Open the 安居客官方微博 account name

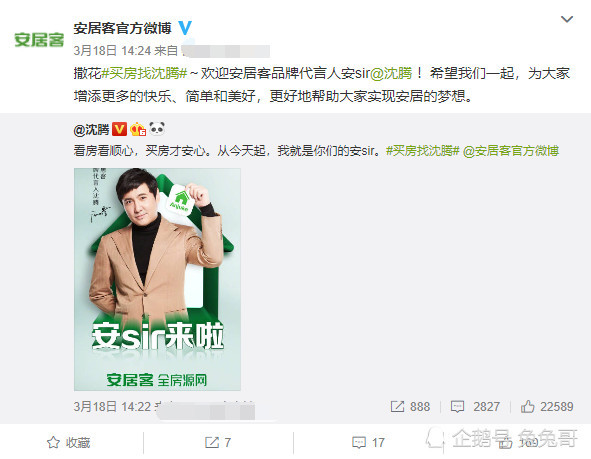122,28
